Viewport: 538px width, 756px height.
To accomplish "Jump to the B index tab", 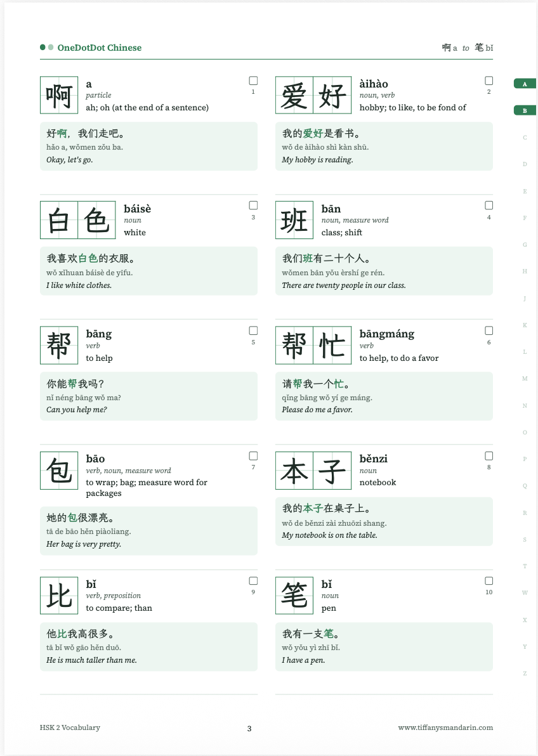I will (525, 111).
